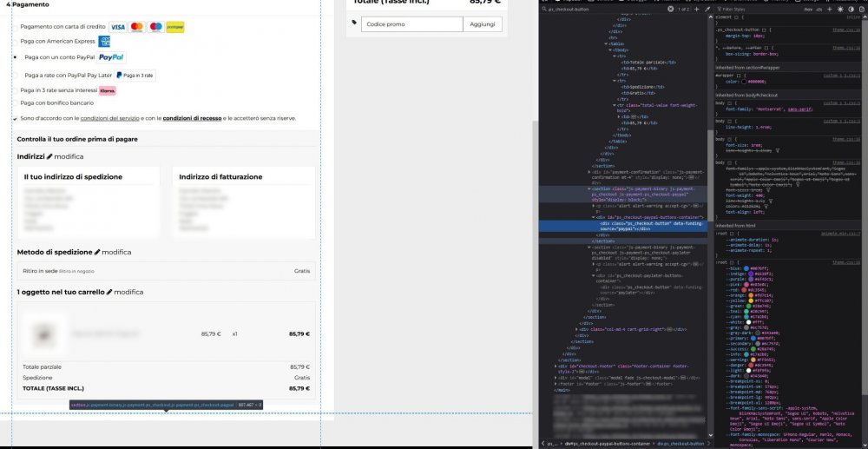Open the condizioni di recesso link
The width and height of the screenshot is (868, 449).
click(x=192, y=118)
